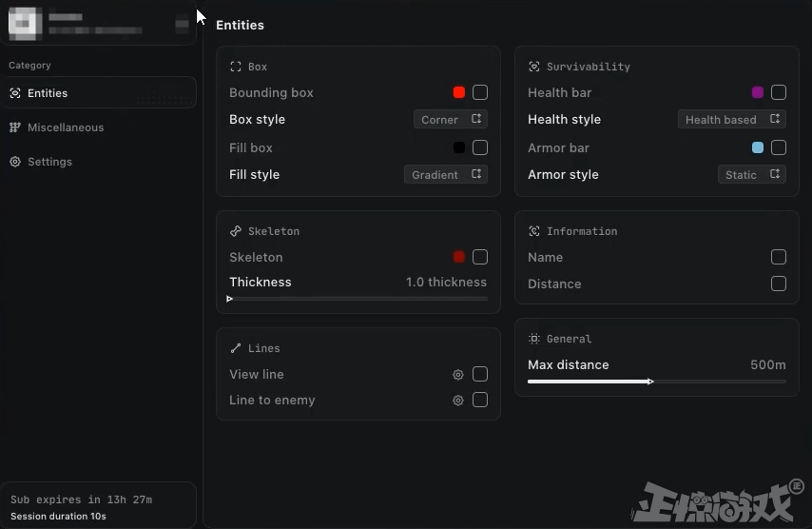Open the black Fill box color swatch
Image resolution: width=812 pixels, height=529 pixels.
point(459,147)
